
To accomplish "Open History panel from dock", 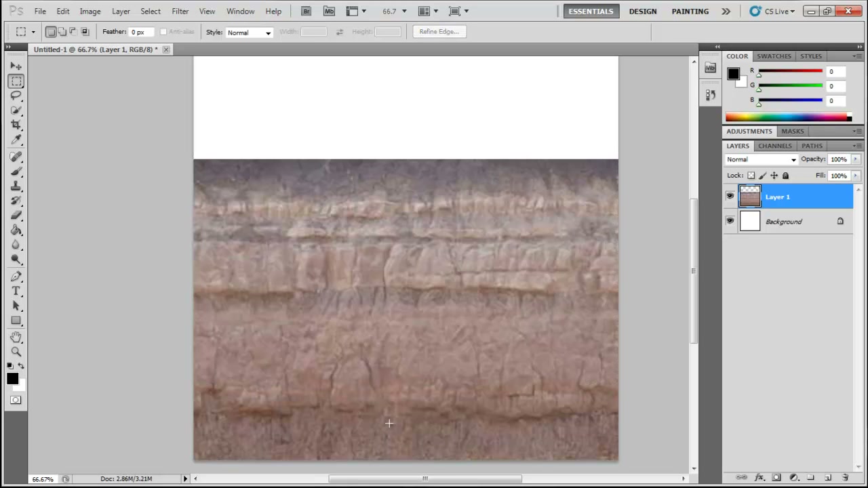I will coord(710,96).
